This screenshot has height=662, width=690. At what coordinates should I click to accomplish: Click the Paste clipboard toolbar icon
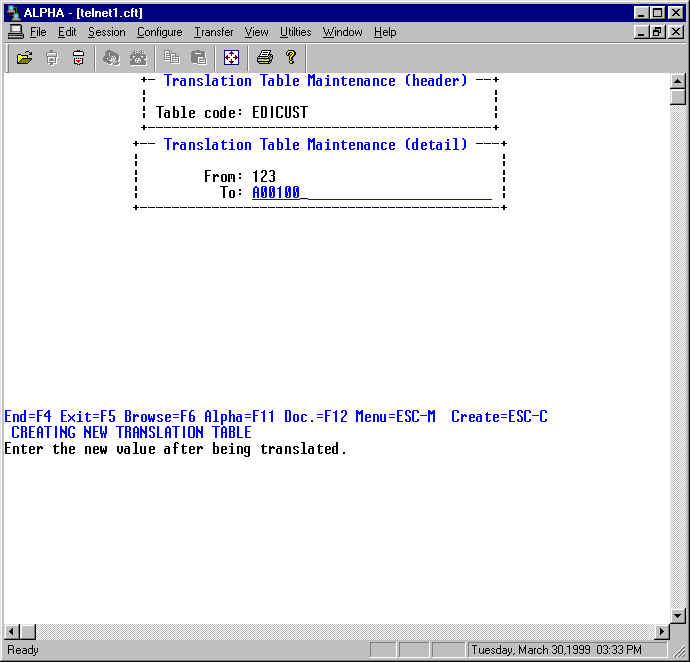198,58
